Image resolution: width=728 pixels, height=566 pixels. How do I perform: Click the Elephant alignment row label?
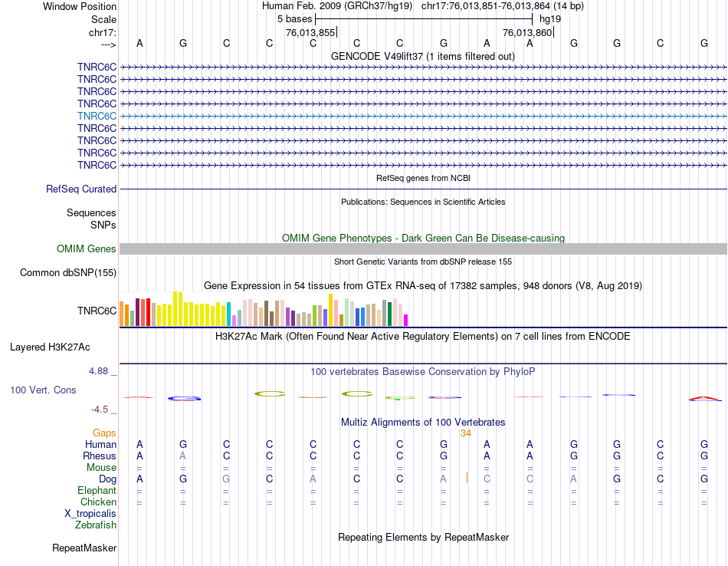tap(97, 491)
